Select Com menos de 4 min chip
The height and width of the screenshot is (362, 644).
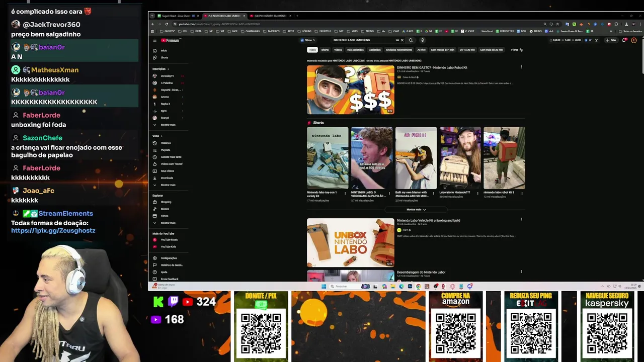coord(443,50)
